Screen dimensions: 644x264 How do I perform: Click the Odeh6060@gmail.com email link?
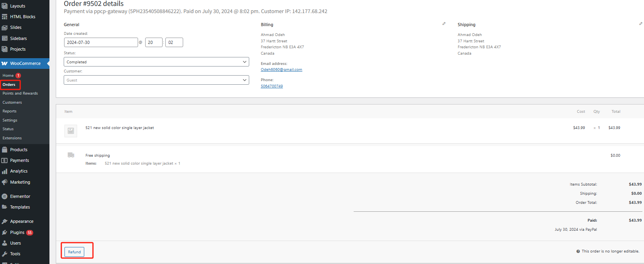(x=281, y=70)
